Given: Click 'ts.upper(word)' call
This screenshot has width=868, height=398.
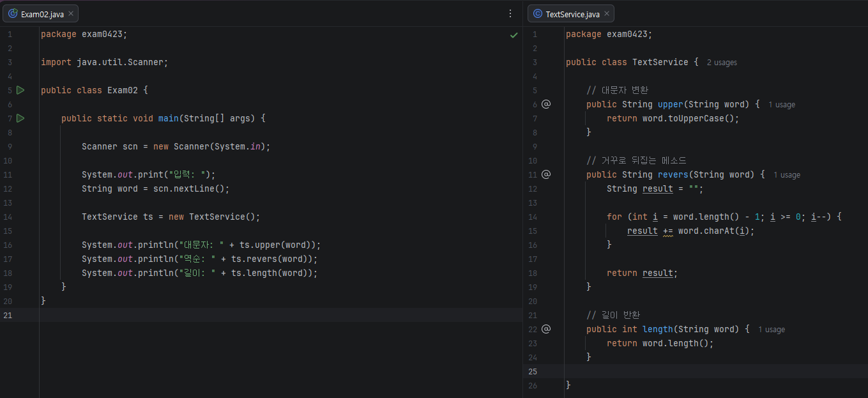Looking at the screenshot, I should 275,245.
